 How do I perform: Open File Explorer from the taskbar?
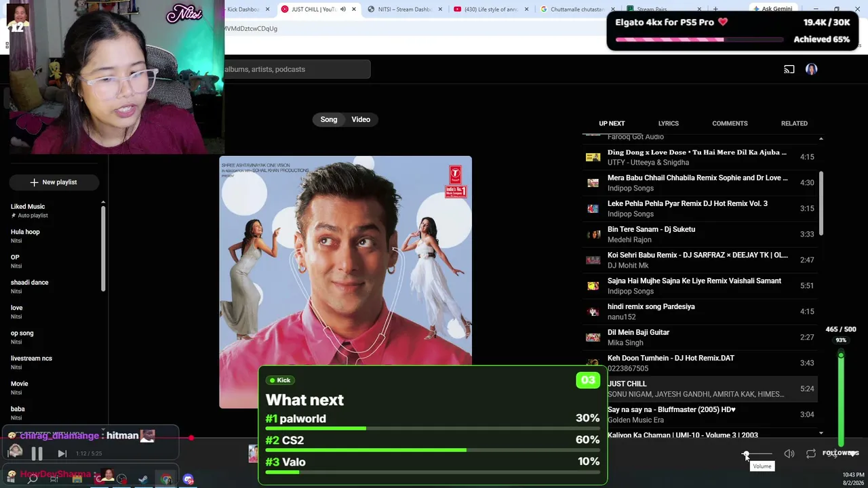point(77,479)
